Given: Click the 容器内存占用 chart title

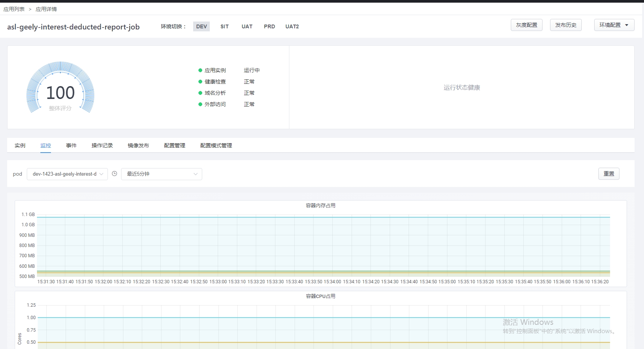Looking at the screenshot, I should pos(321,205).
